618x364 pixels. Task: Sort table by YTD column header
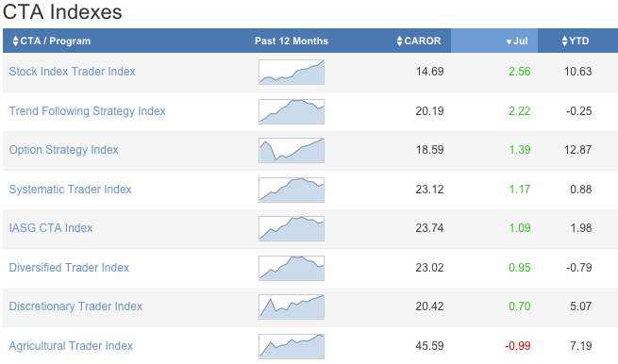pyautogui.click(x=575, y=41)
